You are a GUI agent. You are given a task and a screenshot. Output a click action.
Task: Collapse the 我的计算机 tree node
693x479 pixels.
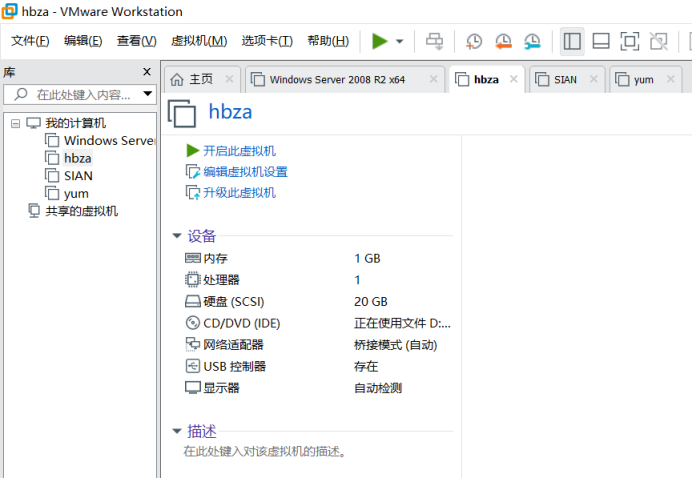pos(15,123)
